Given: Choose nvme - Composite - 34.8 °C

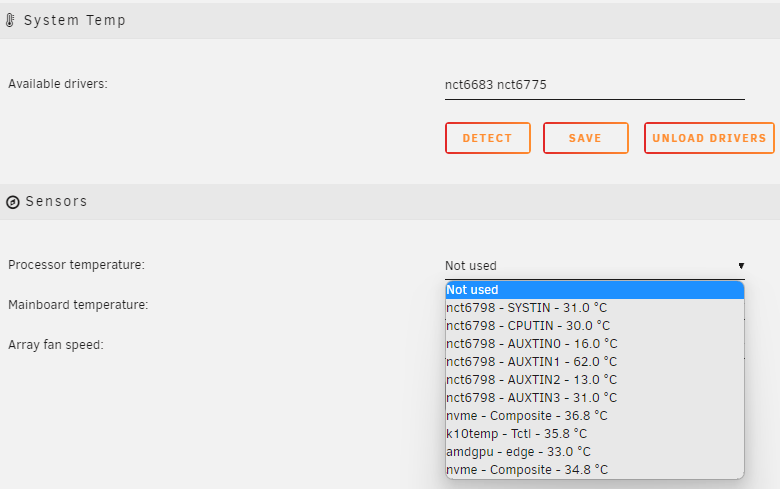Looking at the screenshot, I should click(x=594, y=470).
